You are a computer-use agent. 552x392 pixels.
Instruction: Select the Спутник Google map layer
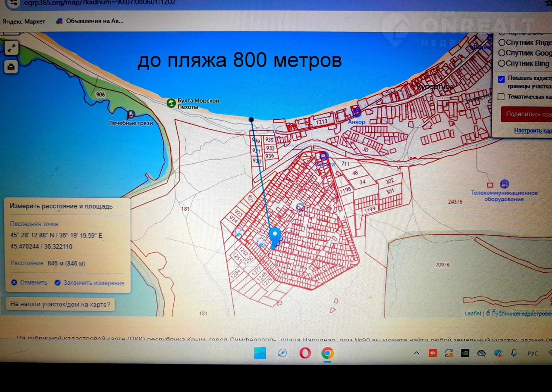point(502,53)
